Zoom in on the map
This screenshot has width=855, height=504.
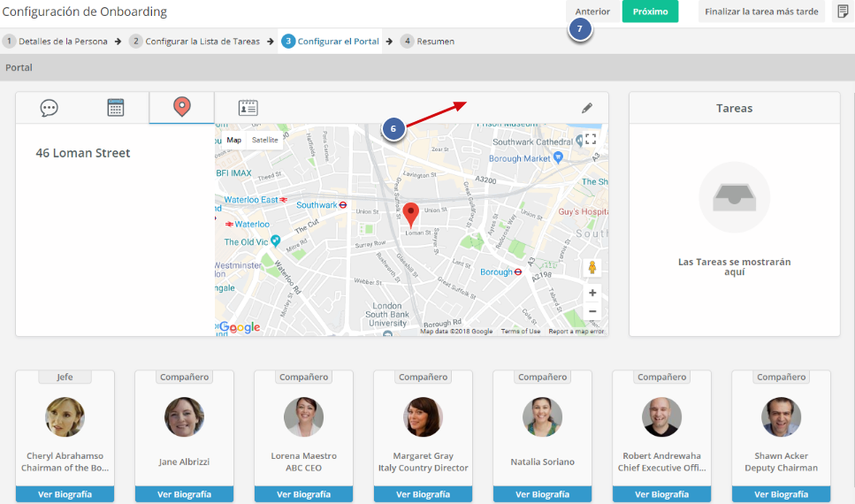592,293
